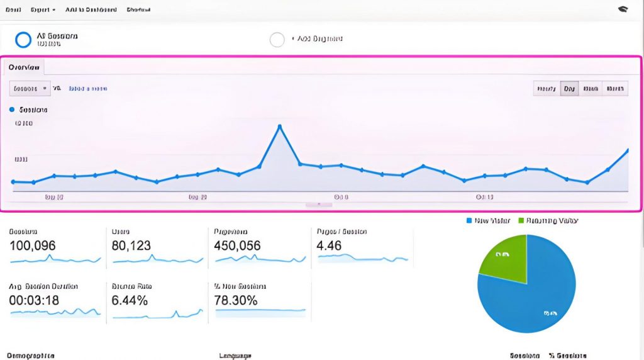Click the Sessions sparkline under 100,096
This screenshot has width=644, height=360.
[55, 259]
